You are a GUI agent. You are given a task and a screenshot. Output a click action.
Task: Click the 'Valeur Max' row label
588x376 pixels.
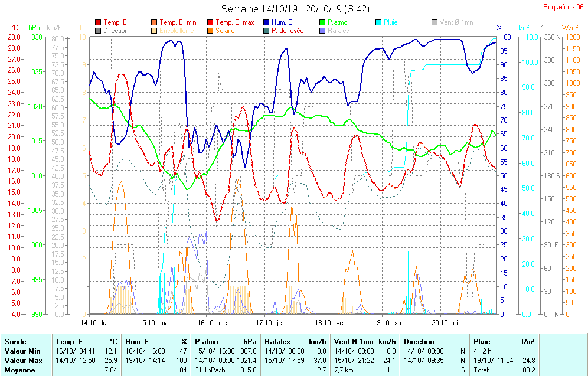(x=23, y=361)
